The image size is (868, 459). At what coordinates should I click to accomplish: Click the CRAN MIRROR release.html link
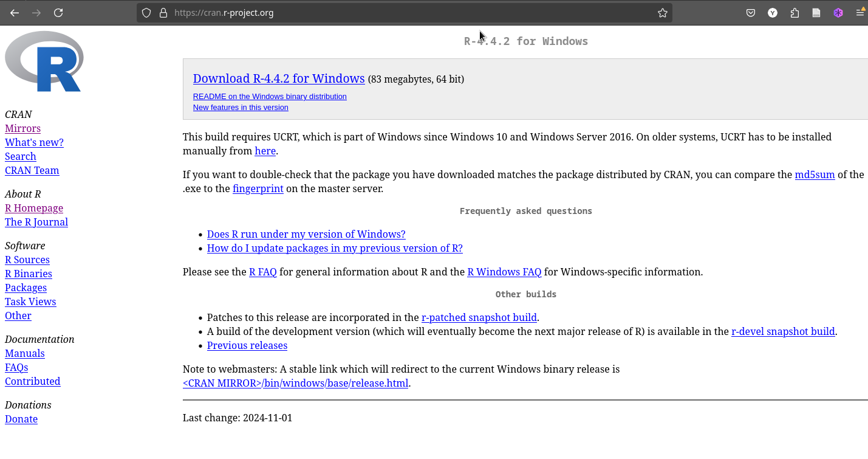pyautogui.click(x=295, y=383)
